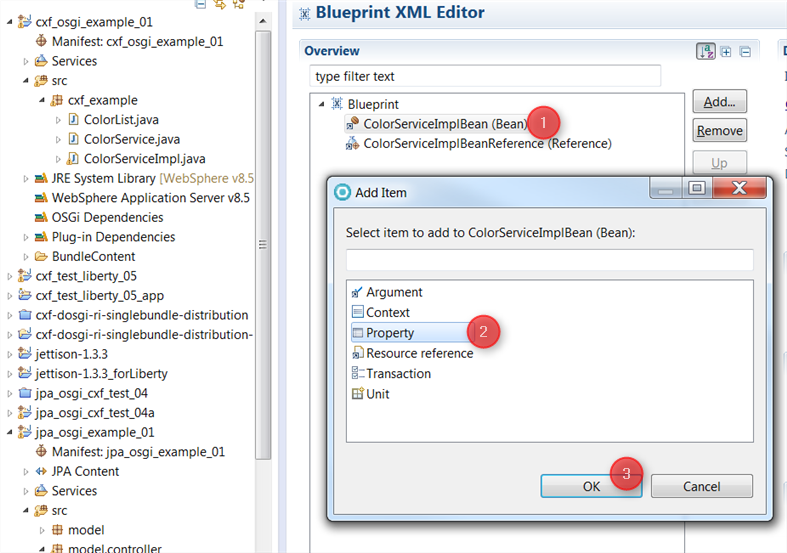Viewport: 787px width, 553px height.
Task: Click the ColorServiceImplBeanReference reference icon
Action: pyautogui.click(x=352, y=144)
